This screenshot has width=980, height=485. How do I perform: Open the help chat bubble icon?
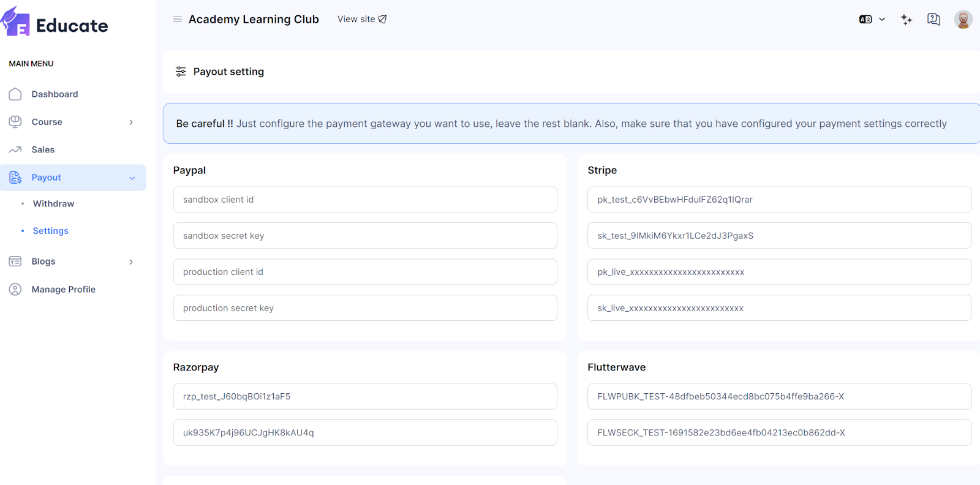point(933,20)
